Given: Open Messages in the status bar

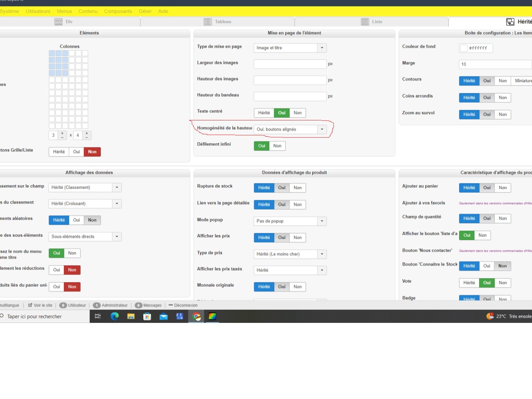Looking at the screenshot, I should click(152, 305).
